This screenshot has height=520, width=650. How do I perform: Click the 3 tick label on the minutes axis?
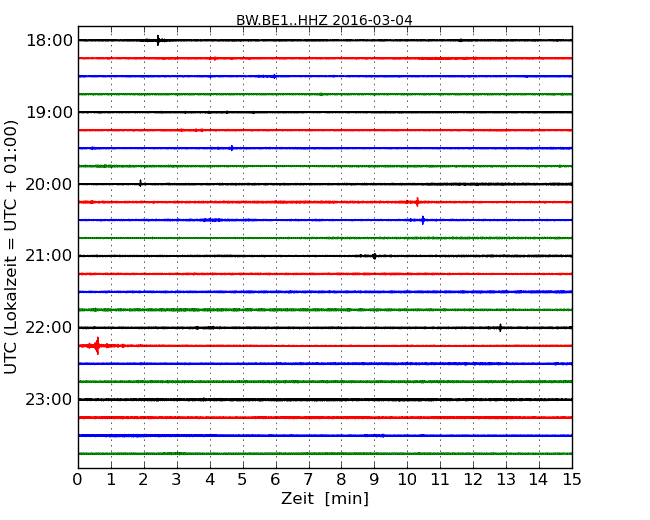[x=177, y=479]
